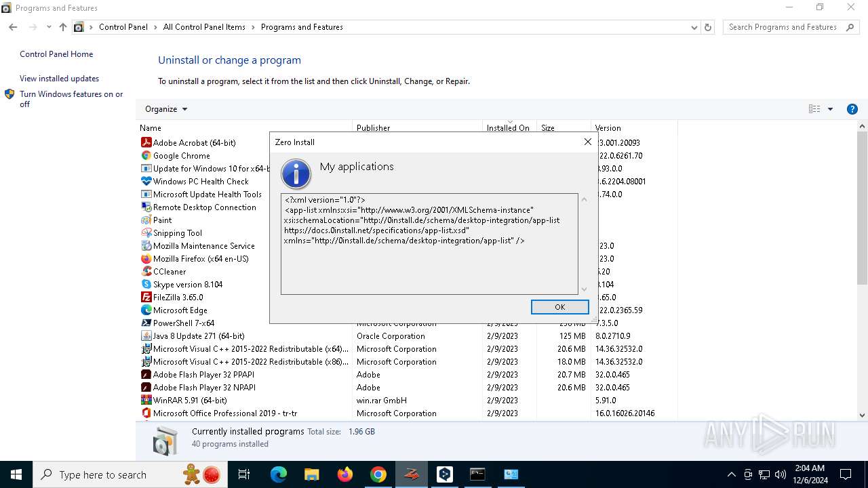Screen dimensions: 868x488
Task: Click the Paint program icon
Action: [x=146, y=220]
